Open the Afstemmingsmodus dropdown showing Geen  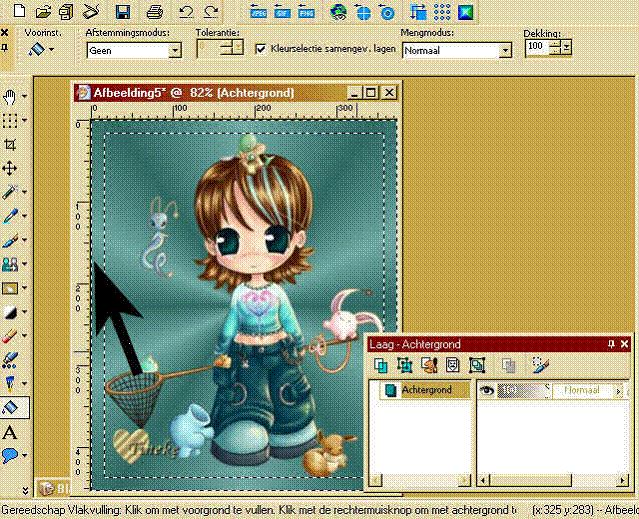175,51
